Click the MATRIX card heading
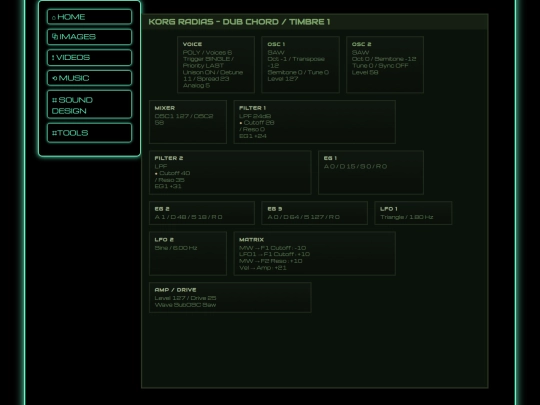540x405 pixels. [x=251, y=240]
